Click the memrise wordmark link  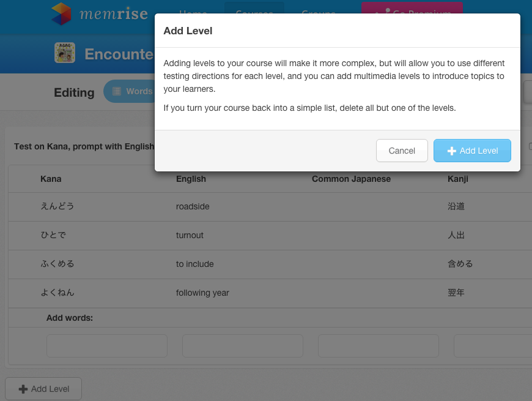coord(114,14)
